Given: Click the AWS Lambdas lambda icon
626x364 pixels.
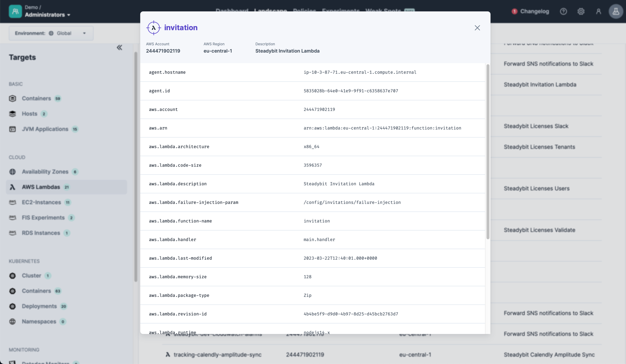Looking at the screenshot, I should click(12, 187).
